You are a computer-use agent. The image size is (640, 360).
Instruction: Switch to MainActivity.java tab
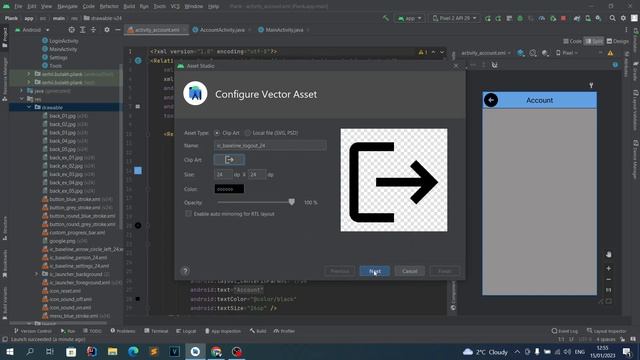pos(284,30)
